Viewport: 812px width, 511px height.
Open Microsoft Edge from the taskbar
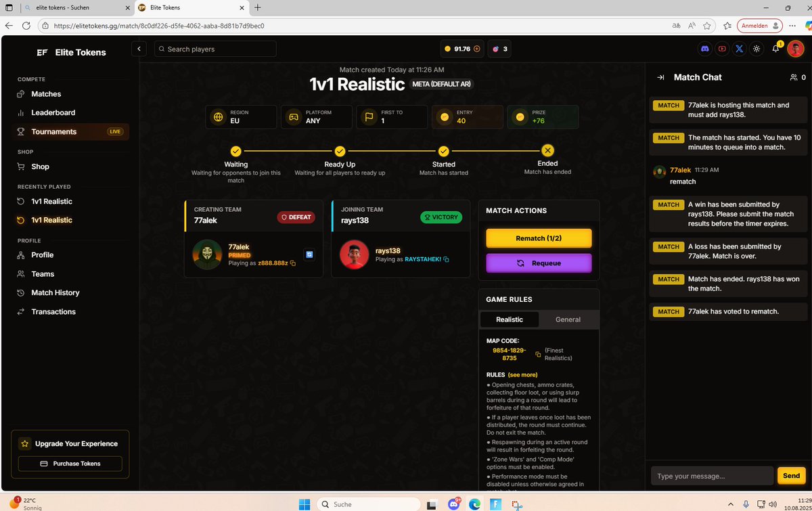475,504
